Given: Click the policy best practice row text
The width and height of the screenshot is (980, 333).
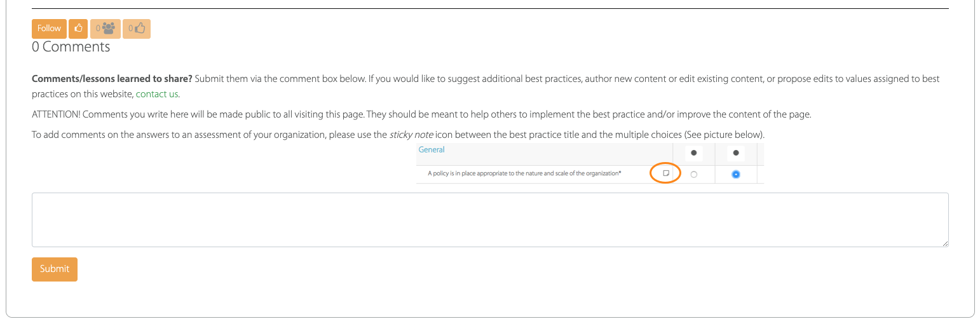Looking at the screenshot, I should pyautogui.click(x=524, y=173).
